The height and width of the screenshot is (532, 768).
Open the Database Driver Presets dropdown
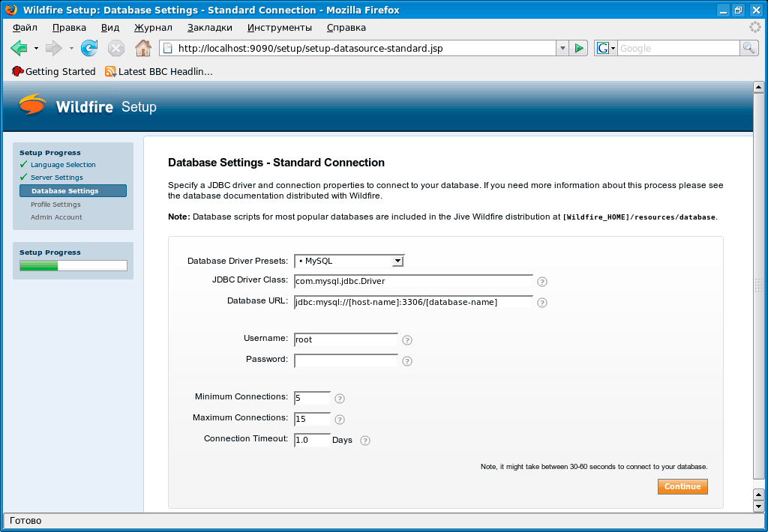point(349,261)
